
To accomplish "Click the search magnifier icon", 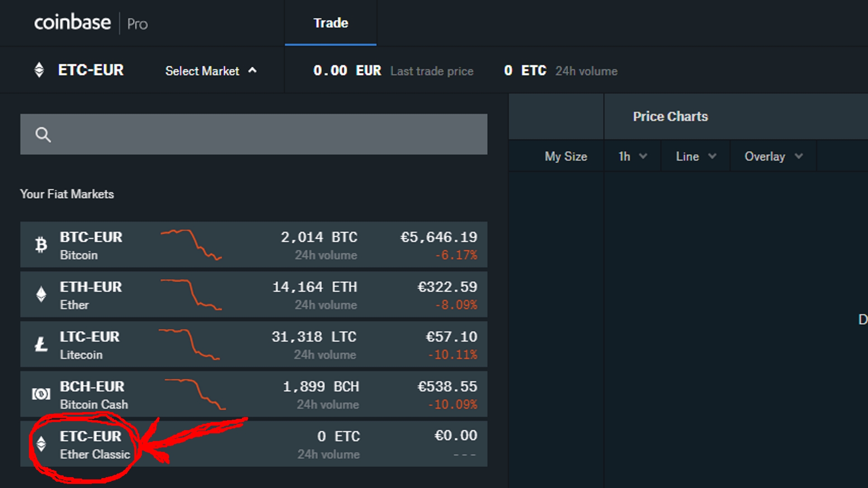I will click(x=43, y=135).
